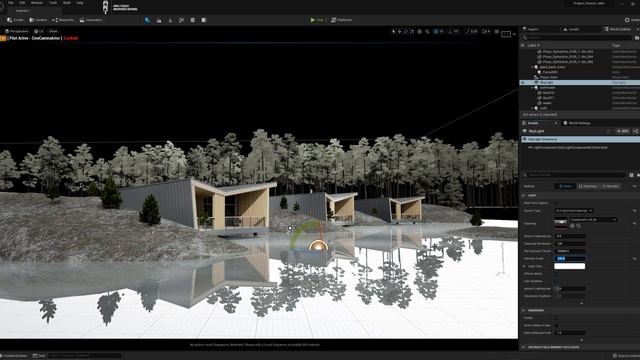This screenshot has width=640, height=360.
Task: Open the Cubemap asset dropdown
Action: click(593, 220)
